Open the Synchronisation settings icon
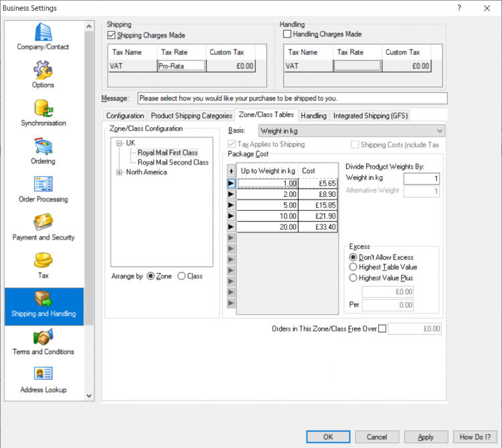The height and width of the screenshot is (448, 502). 44,108
